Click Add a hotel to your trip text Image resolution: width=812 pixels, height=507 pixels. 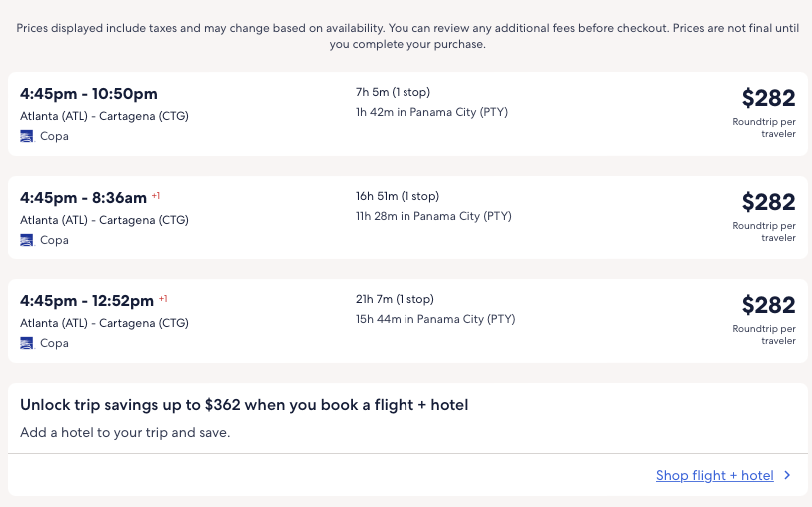[125, 433]
